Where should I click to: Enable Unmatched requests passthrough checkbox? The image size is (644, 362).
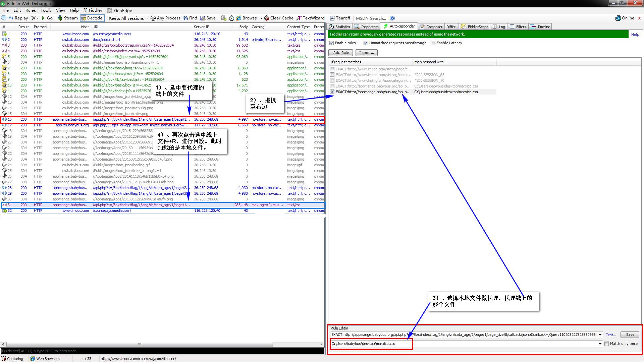(365, 43)
